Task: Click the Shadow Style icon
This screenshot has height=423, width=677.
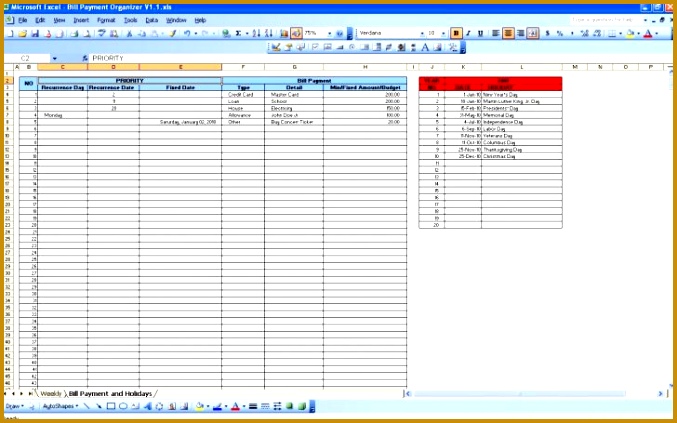Action: click(290, 406)
